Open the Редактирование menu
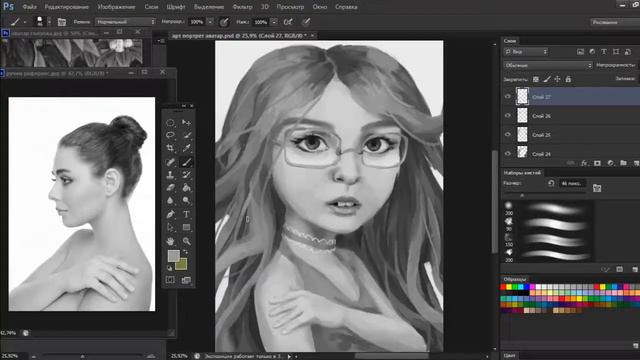 coord(67,7)
